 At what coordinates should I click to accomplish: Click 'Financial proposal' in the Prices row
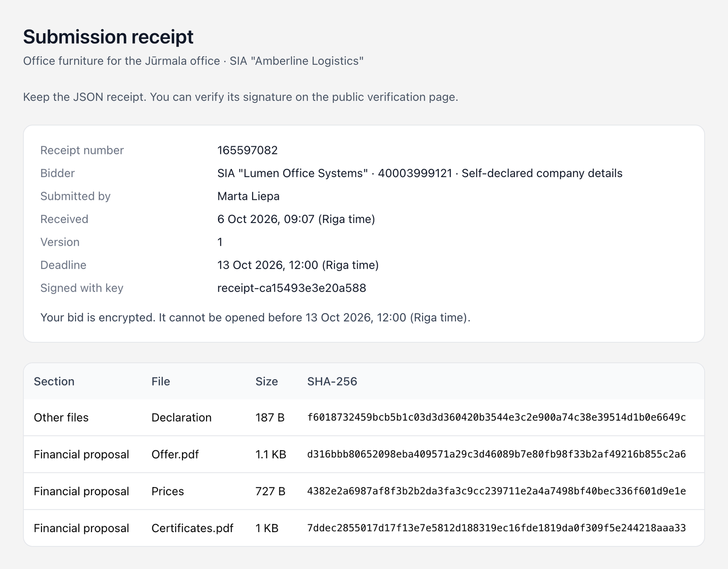(81, 492)
